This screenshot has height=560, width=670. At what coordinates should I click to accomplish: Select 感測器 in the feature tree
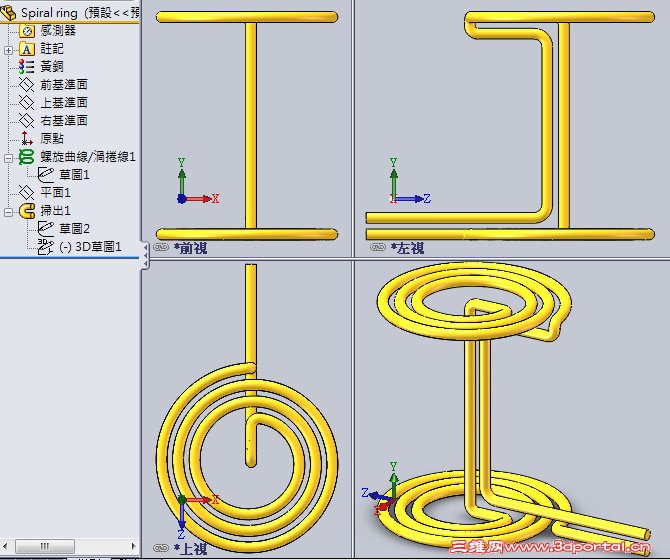click(58, 31)
